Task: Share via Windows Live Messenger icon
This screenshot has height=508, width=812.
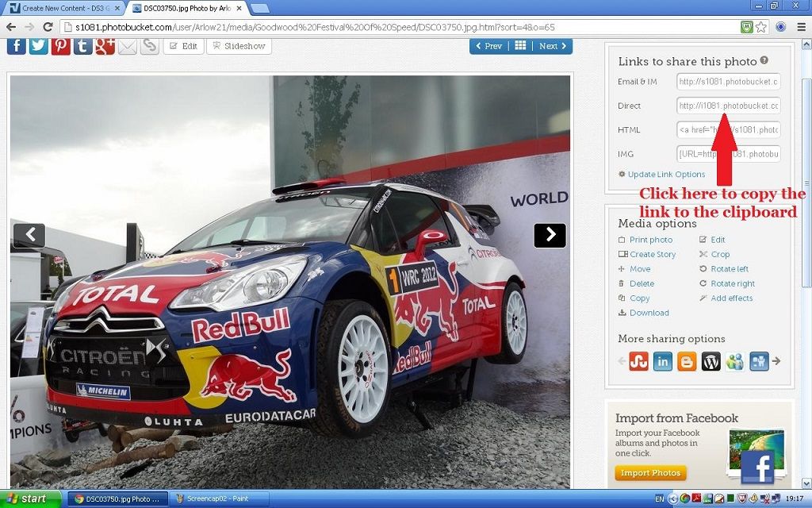Action: [x=735, y=361]
